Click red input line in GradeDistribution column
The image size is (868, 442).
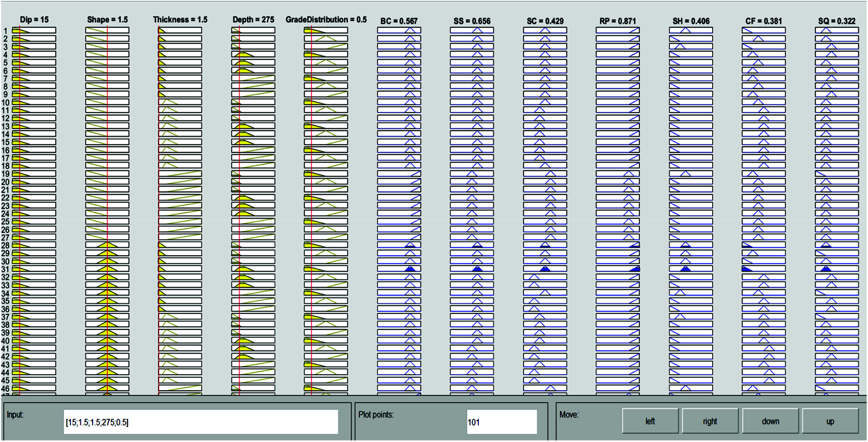pos(311,212)
